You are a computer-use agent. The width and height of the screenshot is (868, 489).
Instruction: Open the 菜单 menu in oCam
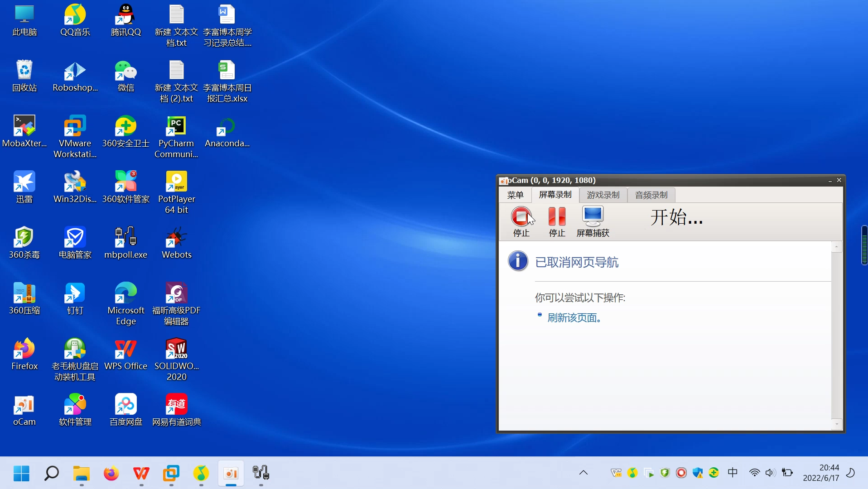click(x=516, y=195)
